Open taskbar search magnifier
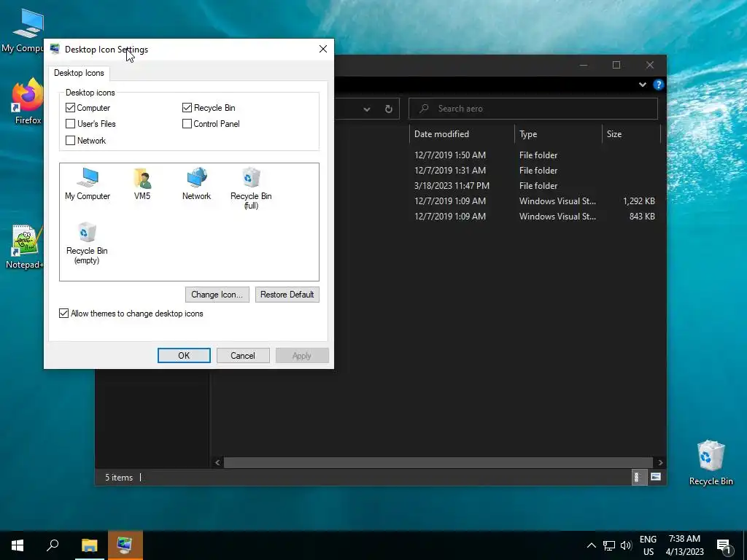 click(53, 545)
